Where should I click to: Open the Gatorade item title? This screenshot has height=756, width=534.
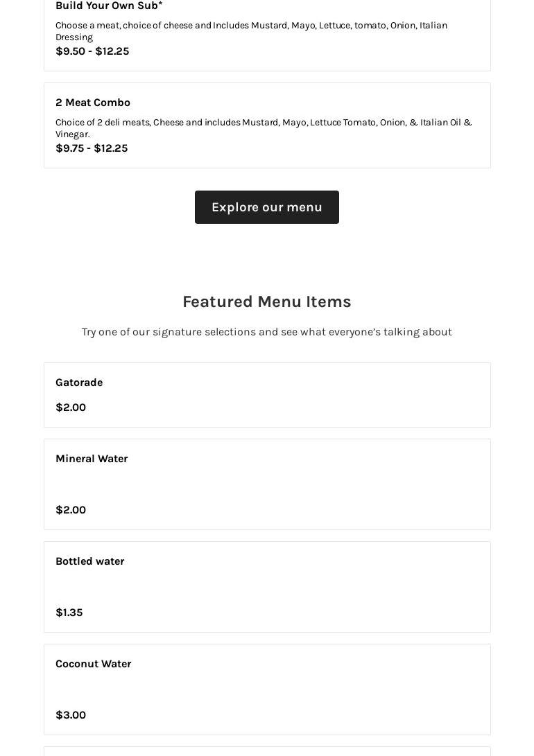coord(79,383)
